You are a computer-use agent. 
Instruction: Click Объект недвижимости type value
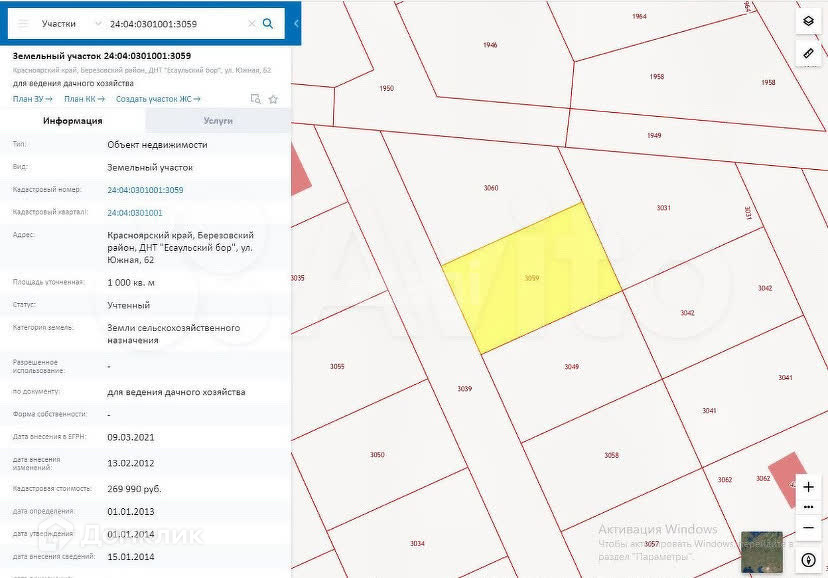(157, 145)
